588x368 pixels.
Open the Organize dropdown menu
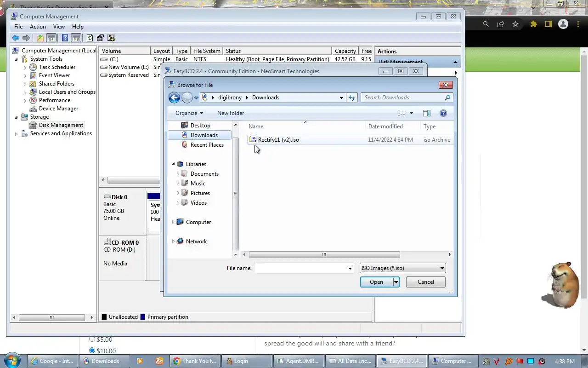189,113
